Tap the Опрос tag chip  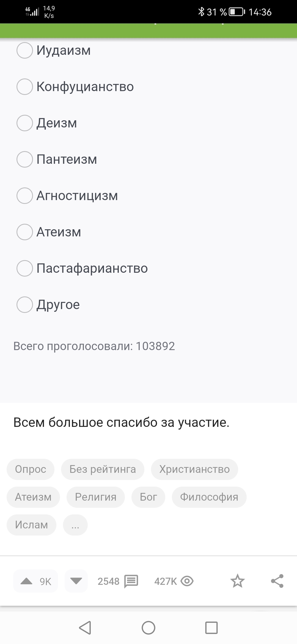(31, 469)
